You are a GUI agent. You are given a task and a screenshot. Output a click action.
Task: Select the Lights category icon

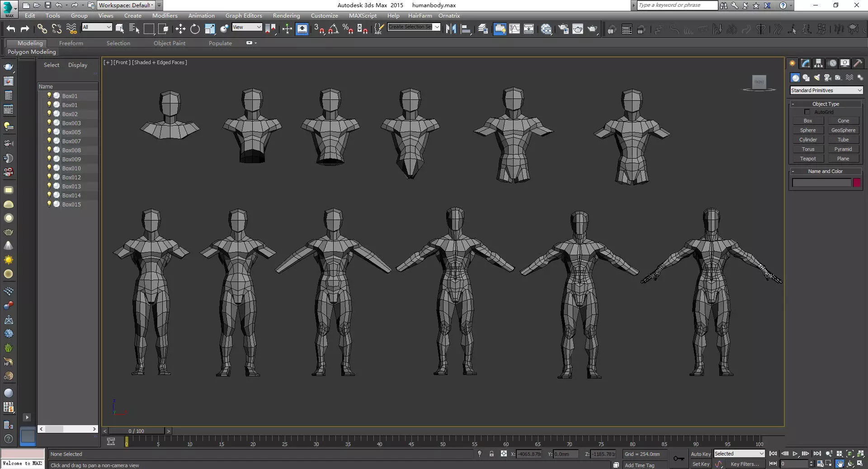tap(817, 78)
